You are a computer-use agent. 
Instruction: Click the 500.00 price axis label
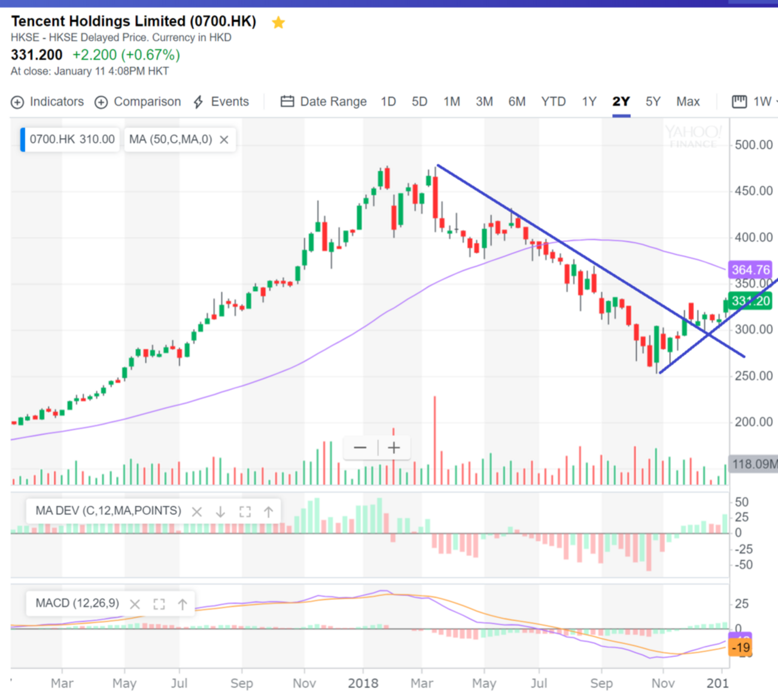pyautogui.click(x=754, y=145)
